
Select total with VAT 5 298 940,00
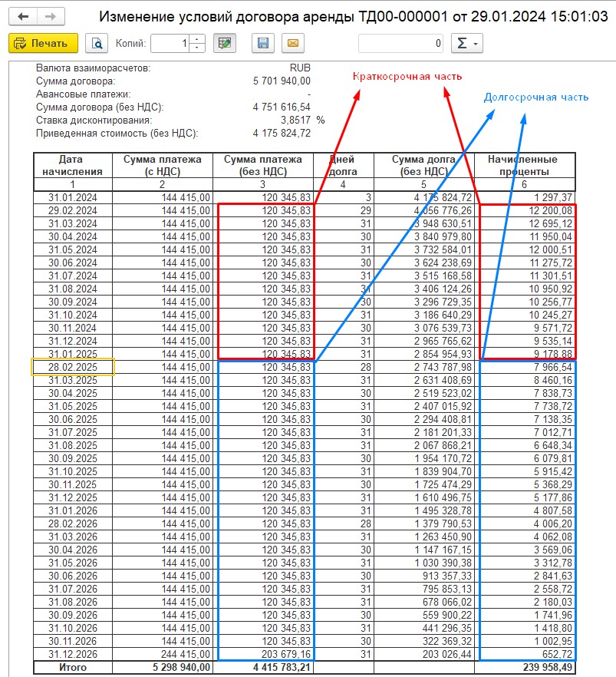coord(163,668)
